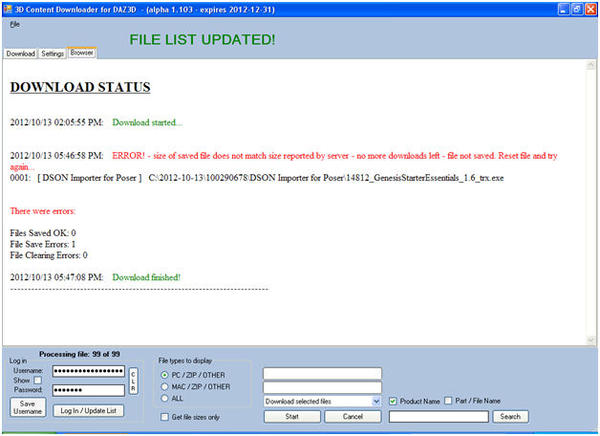Click the Start button

click(292, 416)
